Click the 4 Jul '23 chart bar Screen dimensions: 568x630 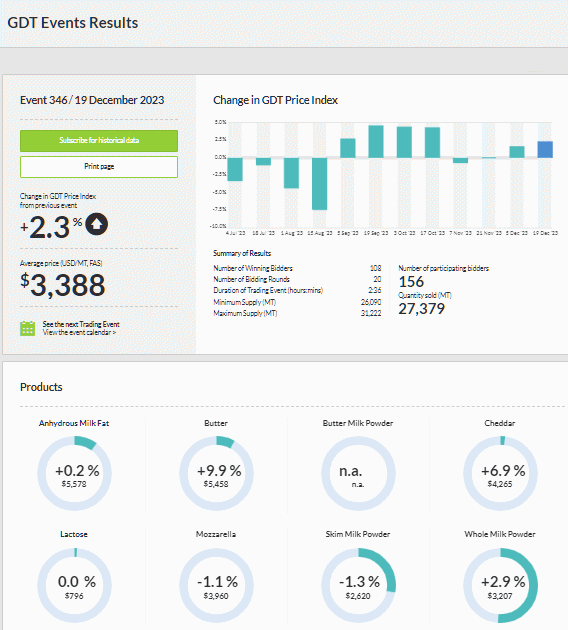[235, 169]
